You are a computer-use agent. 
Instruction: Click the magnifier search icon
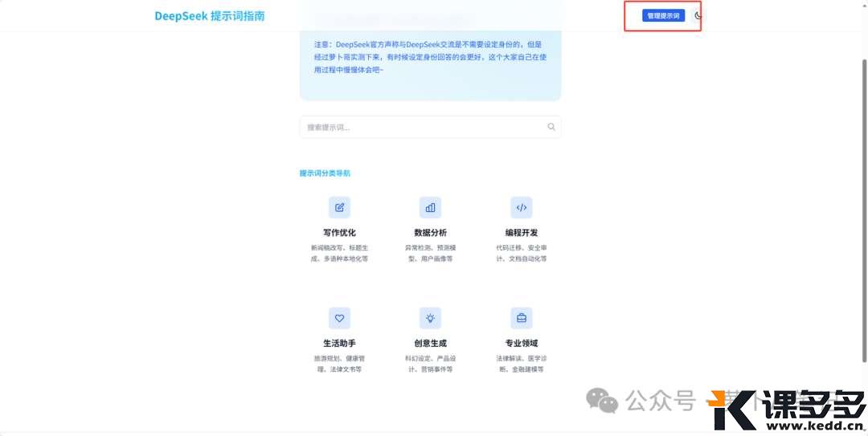tap(551, 127)
